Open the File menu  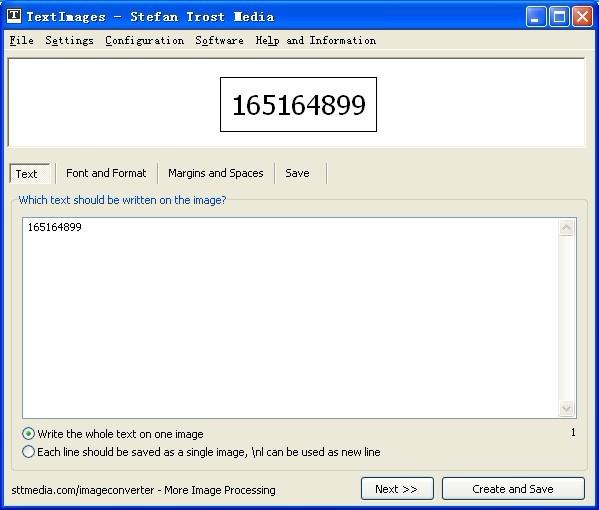coord(22,40)
